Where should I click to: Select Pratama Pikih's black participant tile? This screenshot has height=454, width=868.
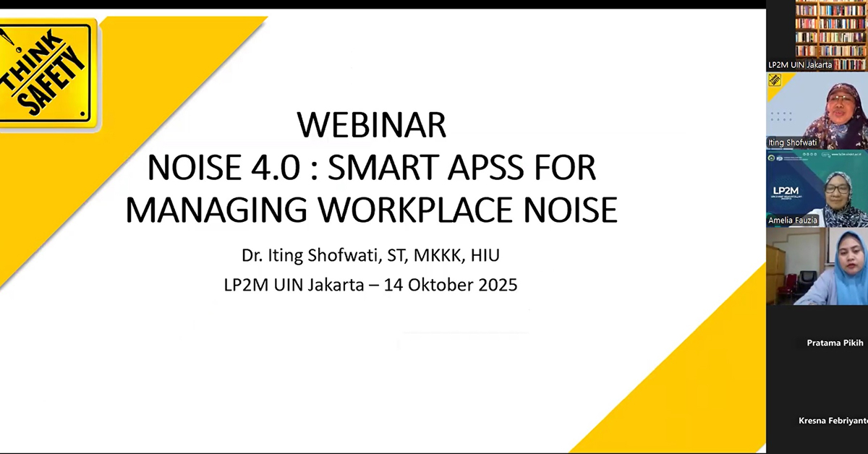[x=816, y=343]
